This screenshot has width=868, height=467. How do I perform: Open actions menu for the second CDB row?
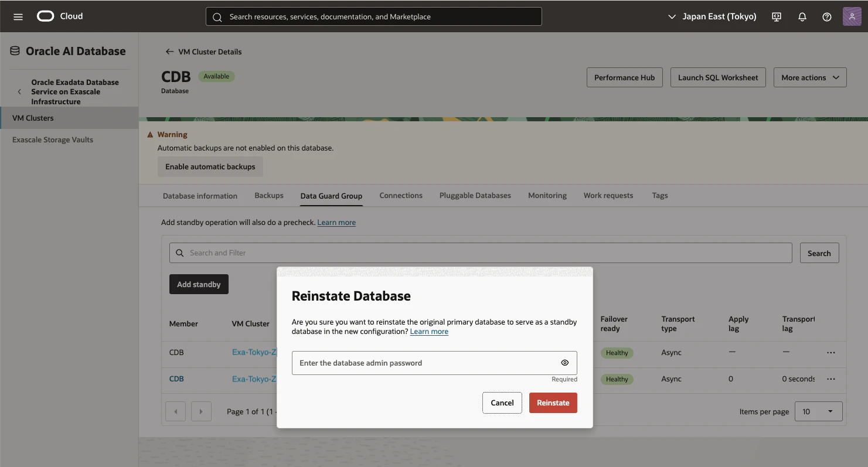pos(830,379)
